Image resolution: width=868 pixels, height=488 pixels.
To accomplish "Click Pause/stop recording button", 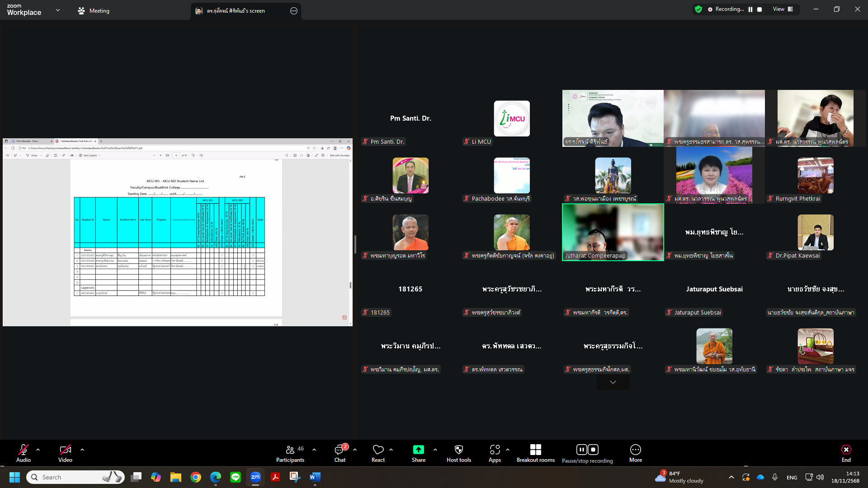I will [x=587, y=453].
